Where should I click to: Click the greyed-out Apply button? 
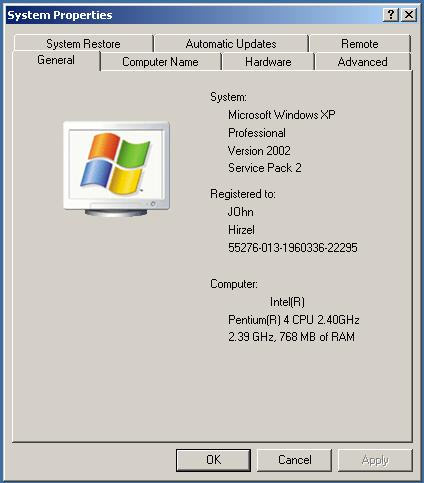(x=375, y=460)
